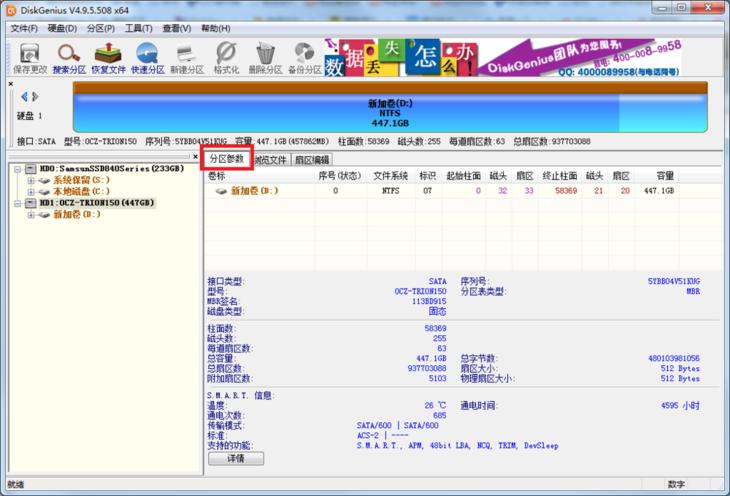
Task: Click the 4595 小时 power-on time value
Action: 680,406
